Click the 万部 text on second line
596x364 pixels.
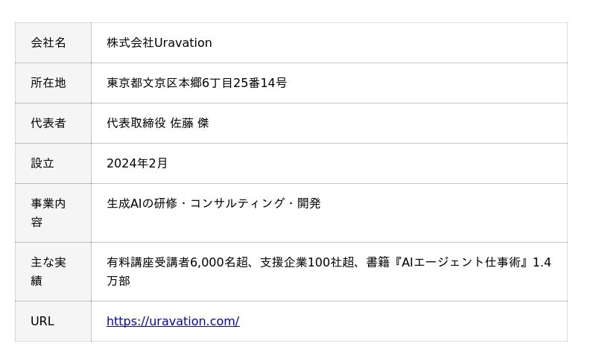[x=118, y=281]
